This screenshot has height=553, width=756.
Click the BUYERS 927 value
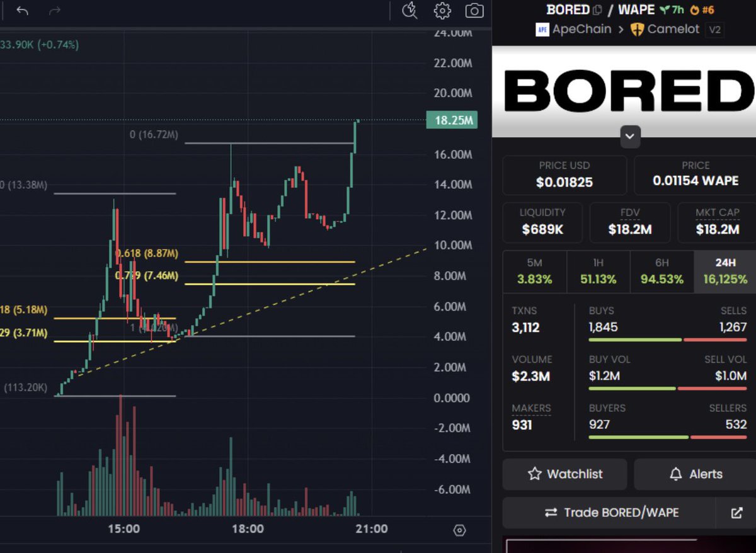point(599,425)
